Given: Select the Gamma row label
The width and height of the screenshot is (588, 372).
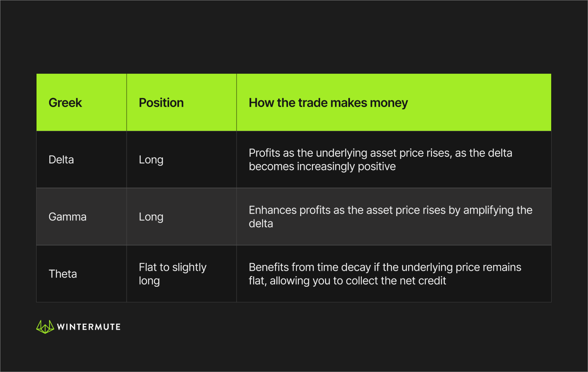Looking at the screenshot, I should point(67,217).
